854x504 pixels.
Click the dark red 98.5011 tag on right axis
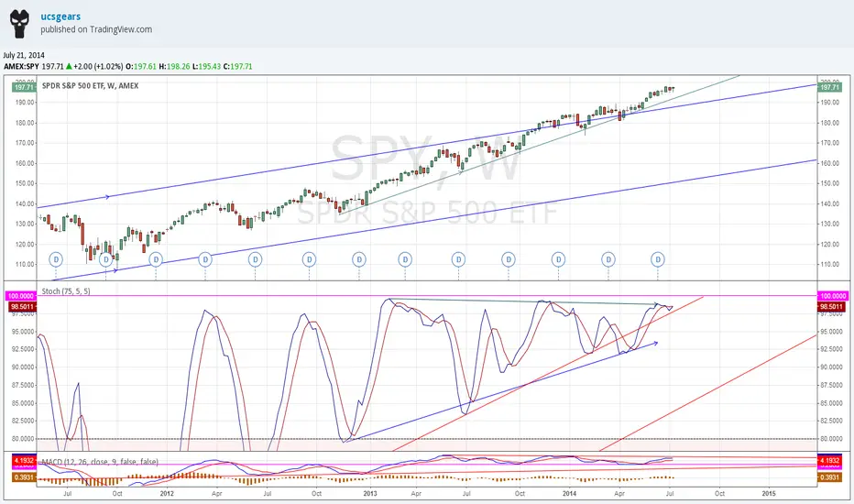coord(831,307)
